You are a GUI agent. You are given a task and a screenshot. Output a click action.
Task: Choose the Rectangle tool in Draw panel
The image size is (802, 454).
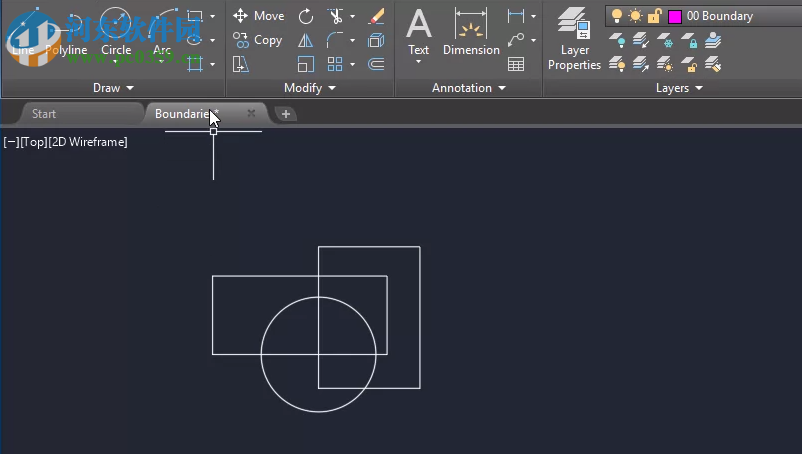coord(195,16)
